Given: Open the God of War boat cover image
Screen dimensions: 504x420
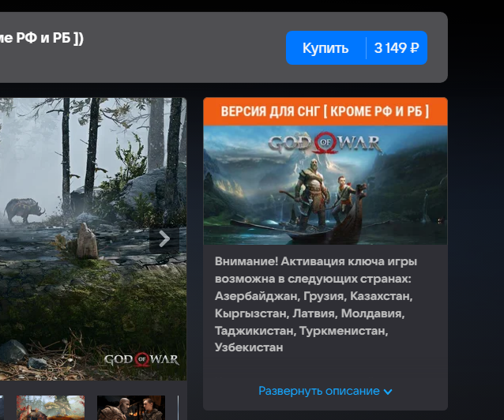Looking at the screenshot, I should (325, 185).
